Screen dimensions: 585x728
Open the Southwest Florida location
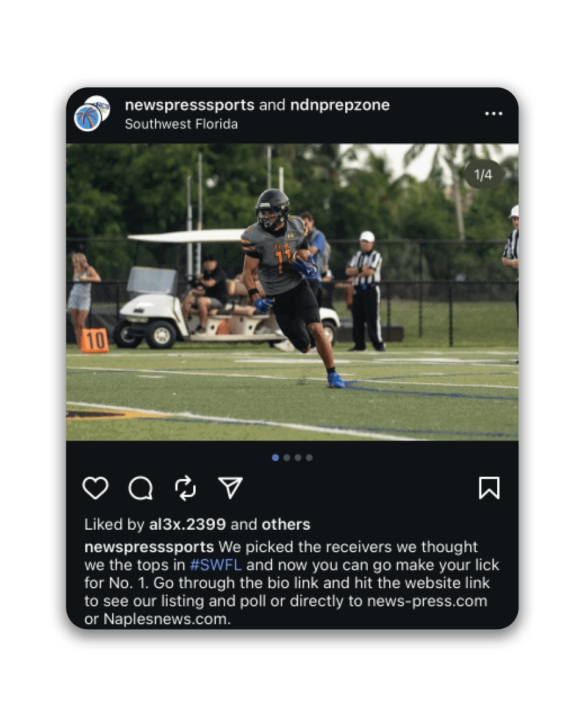click(181, 124)
